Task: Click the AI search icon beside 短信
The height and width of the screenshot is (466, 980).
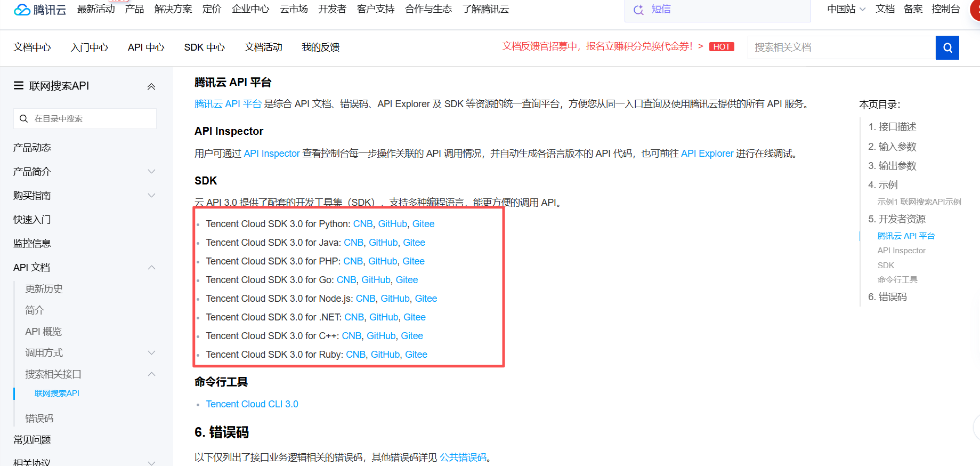Action: 638,10
